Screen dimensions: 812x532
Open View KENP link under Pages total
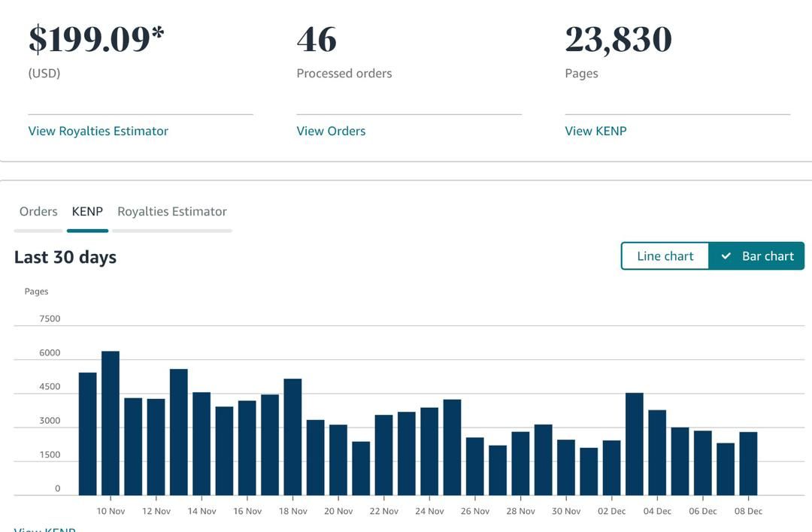[x=595, y=131]
